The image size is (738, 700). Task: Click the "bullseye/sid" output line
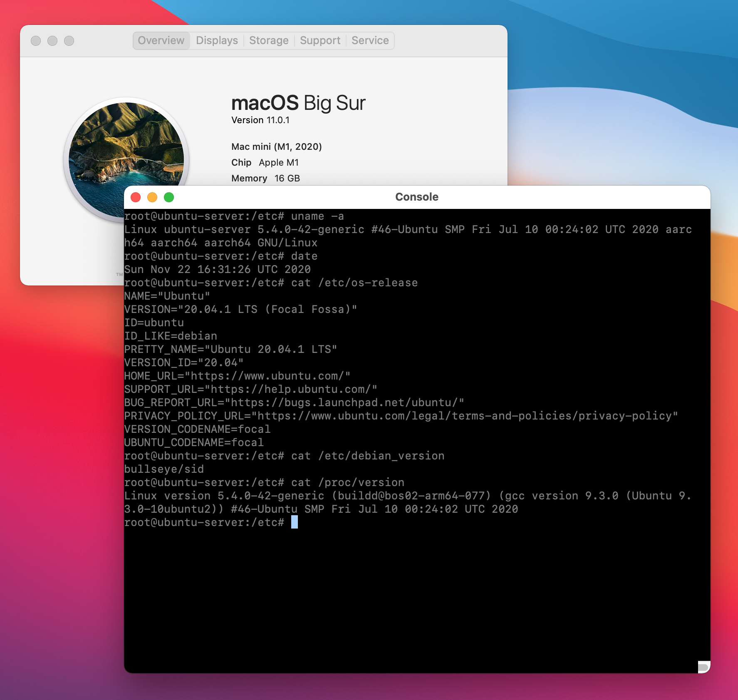(164, 469)
